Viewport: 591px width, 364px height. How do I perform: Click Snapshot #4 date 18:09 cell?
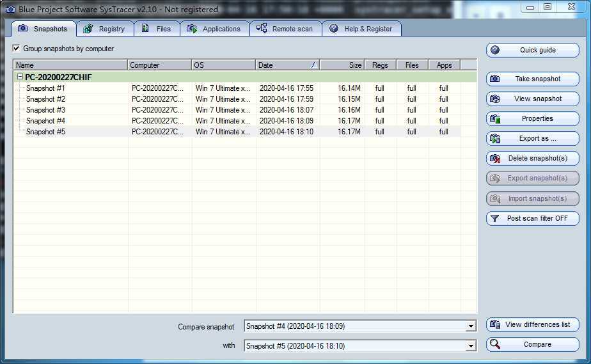286,121
